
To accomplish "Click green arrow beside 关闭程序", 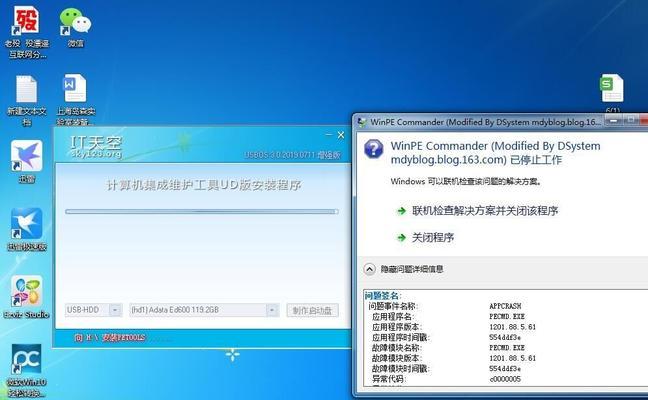I will (x=401, y=238).
